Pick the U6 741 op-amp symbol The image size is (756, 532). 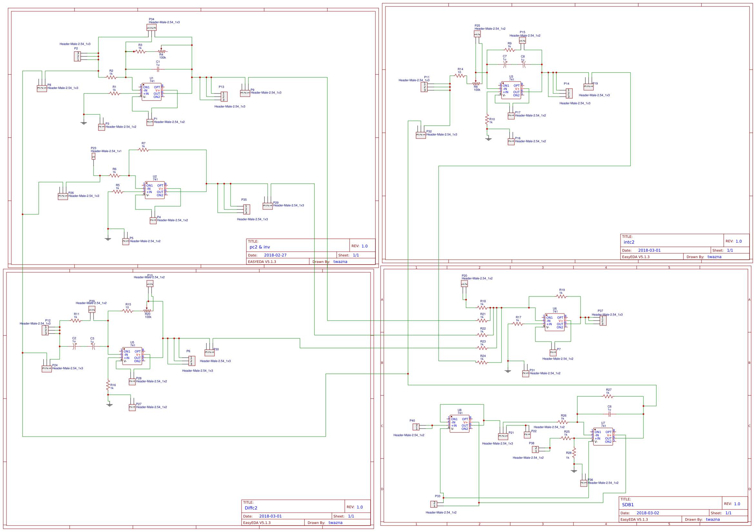[x=554, y=323]
